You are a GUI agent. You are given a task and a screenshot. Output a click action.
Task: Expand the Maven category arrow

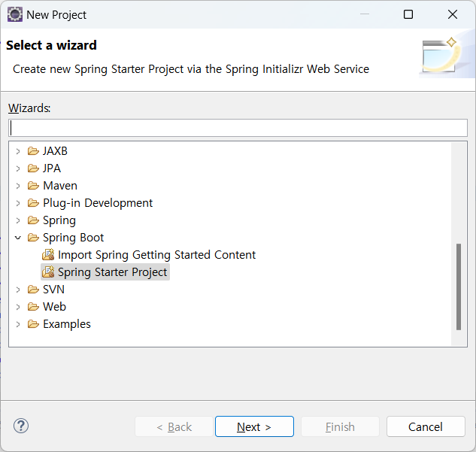[18, 186]
